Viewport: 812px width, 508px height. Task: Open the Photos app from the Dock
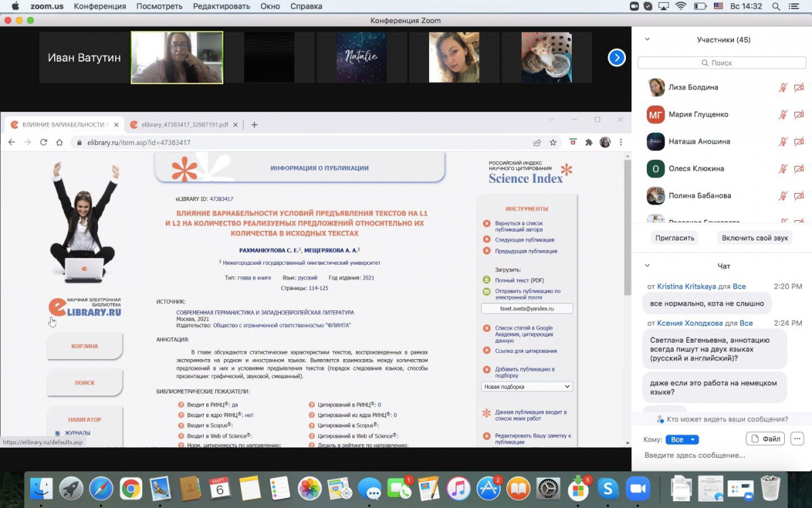[x=309, y=488]
